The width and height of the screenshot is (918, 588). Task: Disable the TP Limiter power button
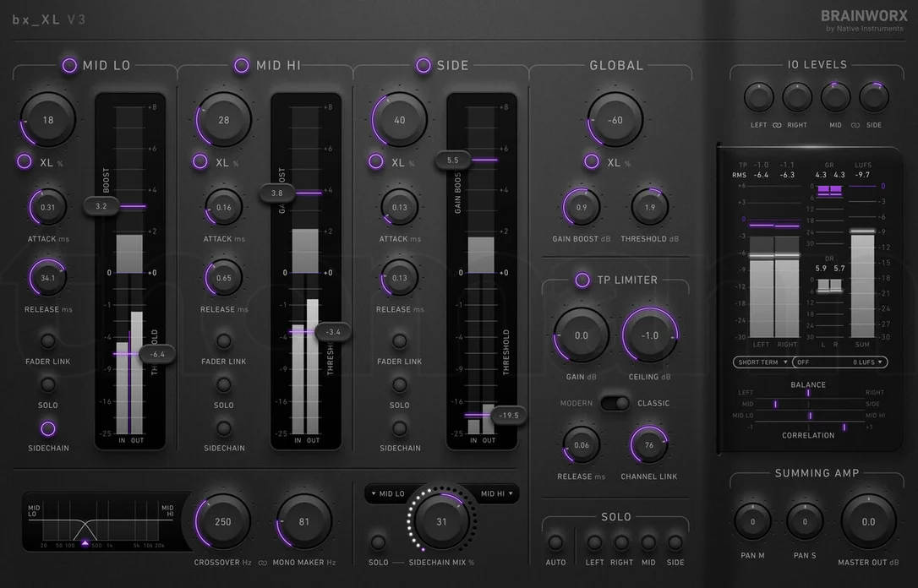pos(582,280)
